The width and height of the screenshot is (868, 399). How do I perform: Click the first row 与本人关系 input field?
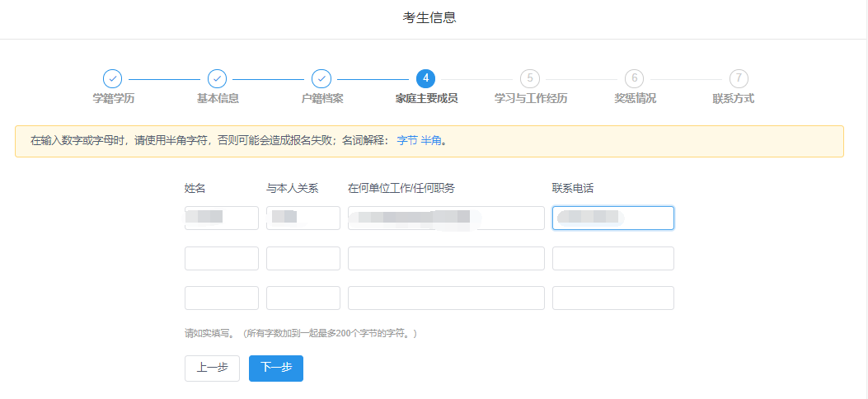[303, 218]
